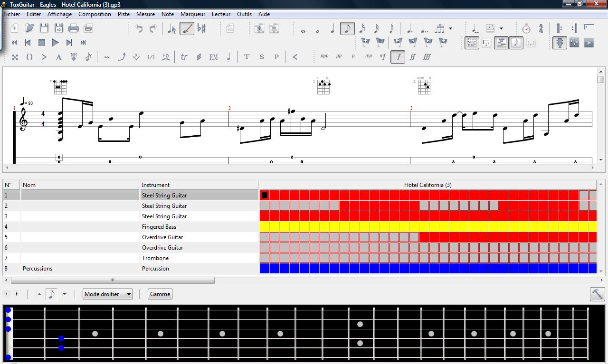Apply the mf dynamic marking

383,57
